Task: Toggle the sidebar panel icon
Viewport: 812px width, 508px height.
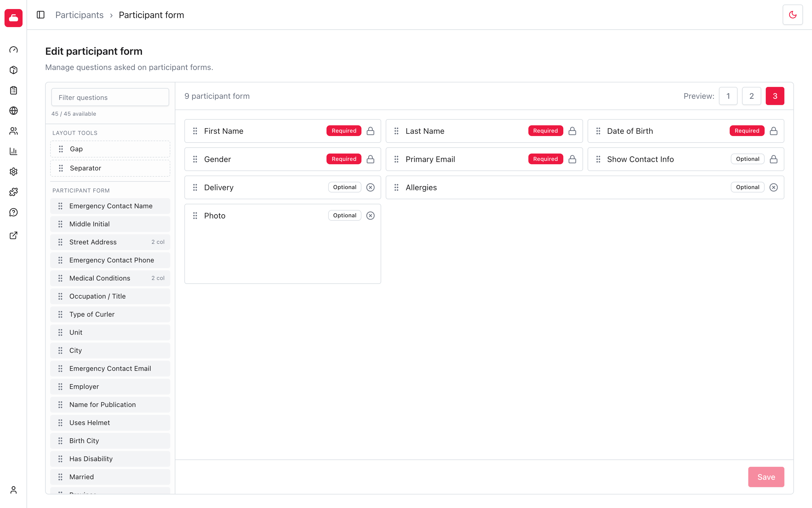Action: tap(41, 15)
